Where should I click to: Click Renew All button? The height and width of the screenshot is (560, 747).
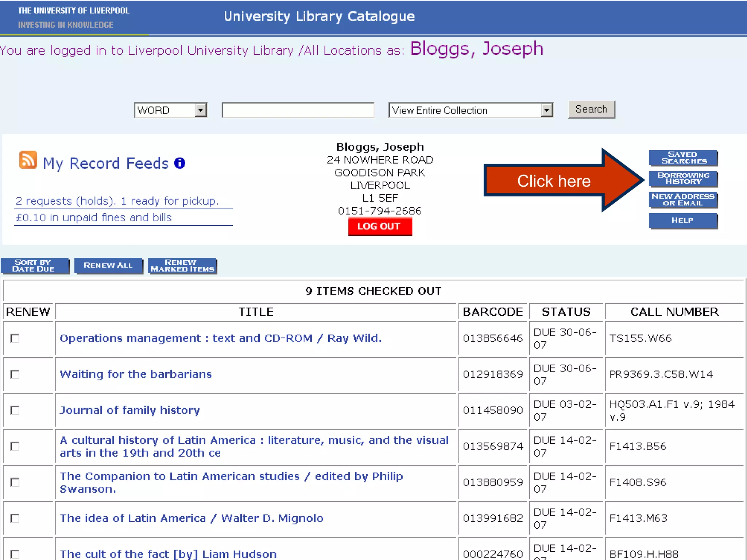pos(108,266)
